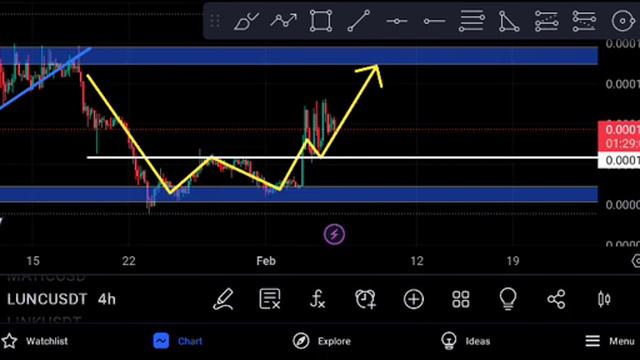This screenshot has width=640, height=360.
Task: Click the 19 date label on time axis
Action: 513,261
